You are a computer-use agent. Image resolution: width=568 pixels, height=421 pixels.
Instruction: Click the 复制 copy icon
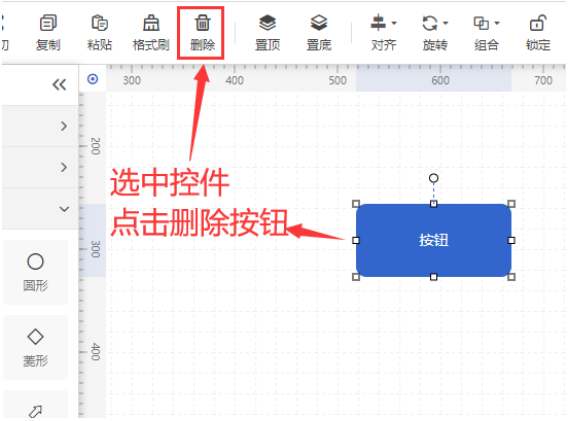click(48, 23)
